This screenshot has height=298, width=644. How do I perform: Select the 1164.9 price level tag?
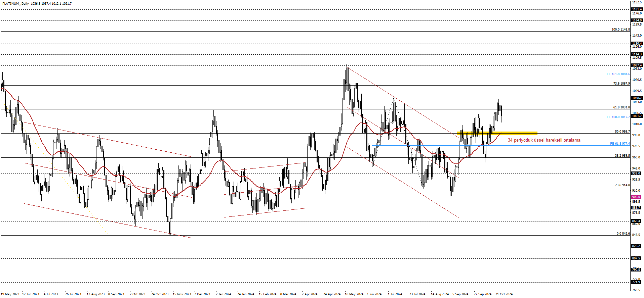pyautogui.click(x=637, y=20)
